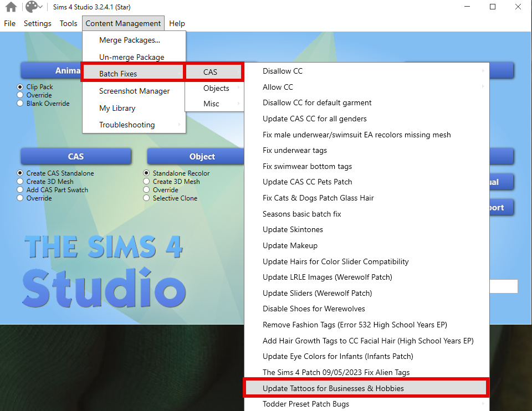Expand the CAS batch fixes submenu
The image size is (532, 411).
coord(214,72)
